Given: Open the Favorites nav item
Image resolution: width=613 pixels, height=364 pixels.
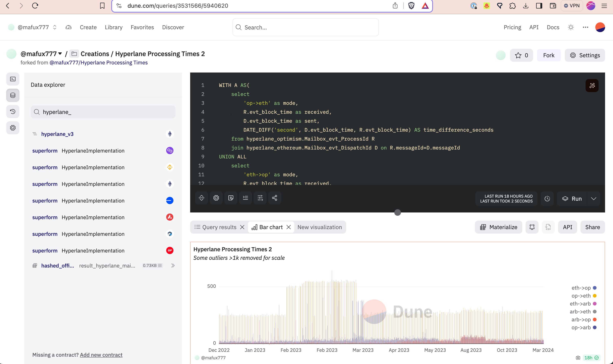Looking at the screenshot, I should [142, 27].
